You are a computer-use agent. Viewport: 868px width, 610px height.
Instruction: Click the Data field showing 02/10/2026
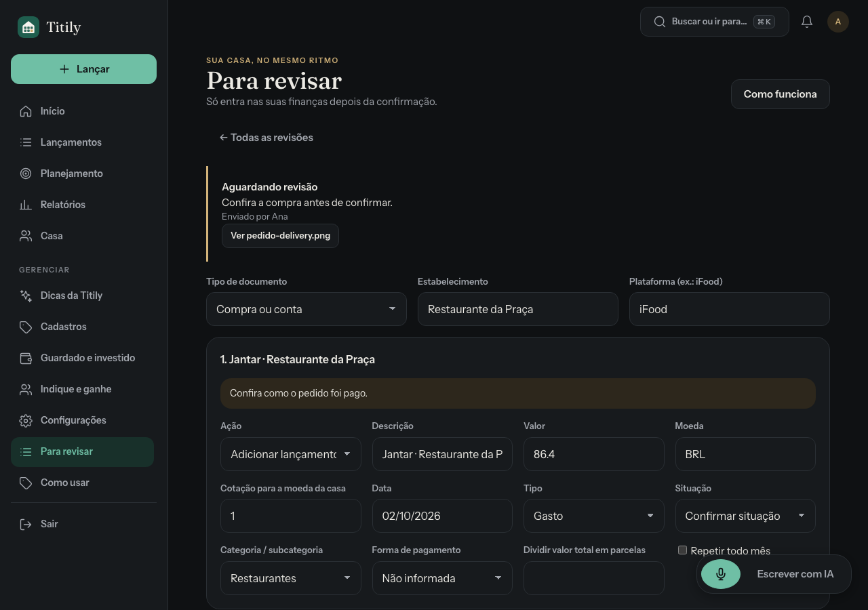(x=442, y=516)
